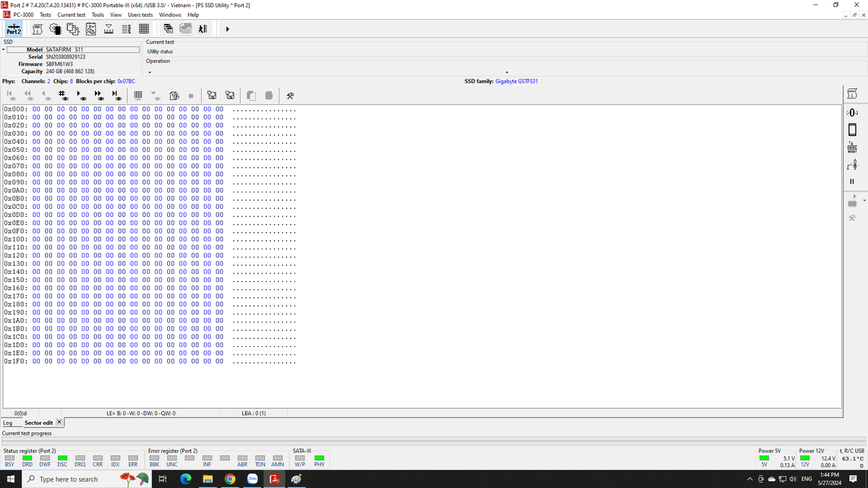
Task: Click the refresh sector read icon
Action: (x=174, y=95)
